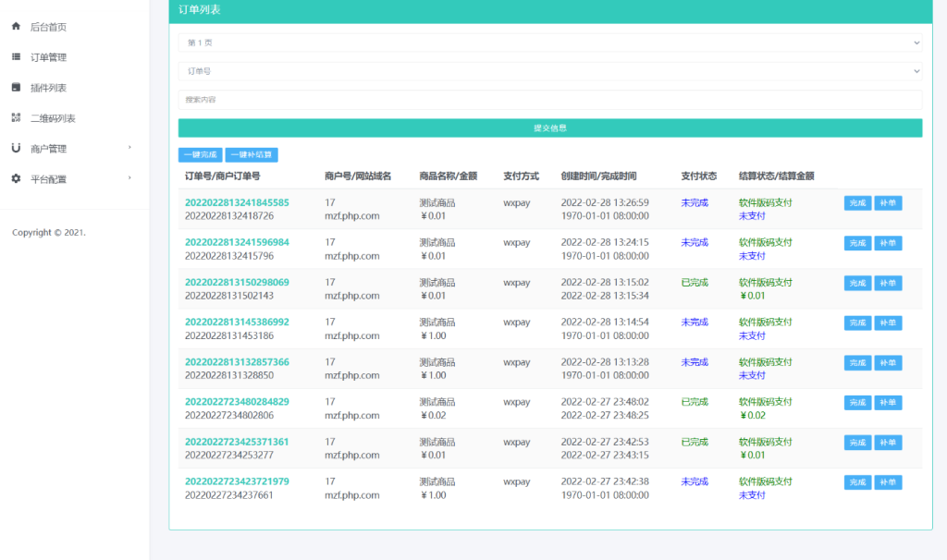Click the gear icon beside 平台配置
The image size is (947, 560).
click(16, 178)
